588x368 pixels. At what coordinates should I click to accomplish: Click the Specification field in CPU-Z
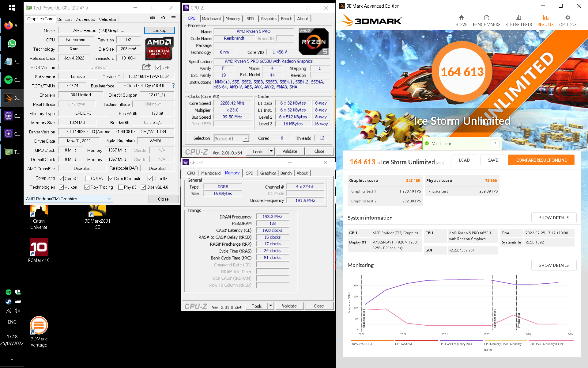[272, 61]
